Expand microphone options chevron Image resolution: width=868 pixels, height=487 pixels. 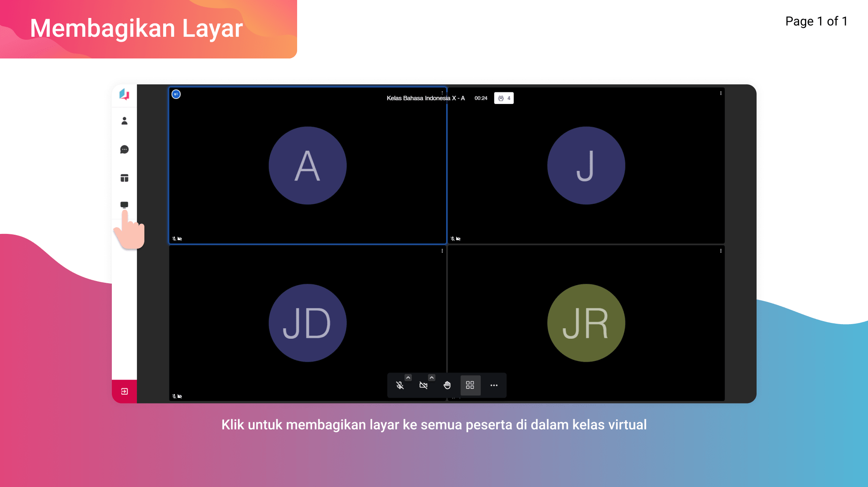click(x=408, y=378)
